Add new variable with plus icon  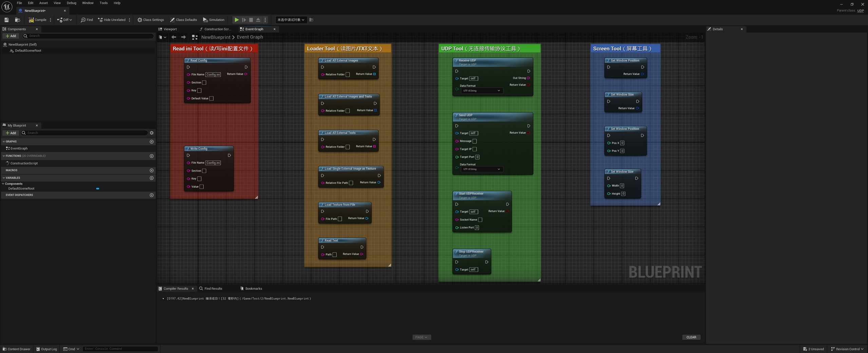point(152,178)
